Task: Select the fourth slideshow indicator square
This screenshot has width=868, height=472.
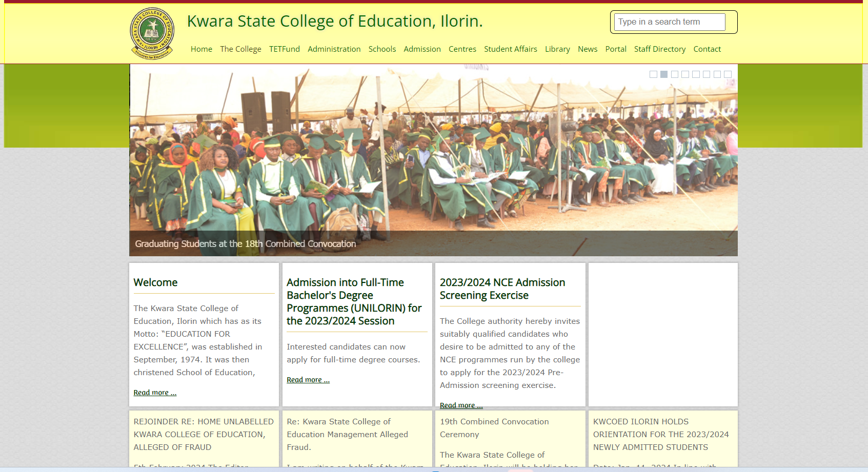Action: [685, 74]
